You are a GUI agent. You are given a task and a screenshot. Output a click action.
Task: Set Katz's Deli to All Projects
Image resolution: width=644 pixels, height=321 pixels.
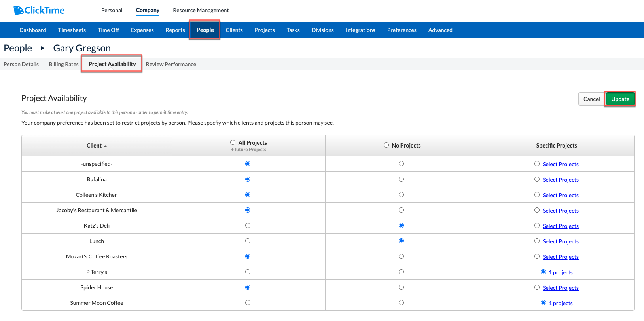pos(248,226)
